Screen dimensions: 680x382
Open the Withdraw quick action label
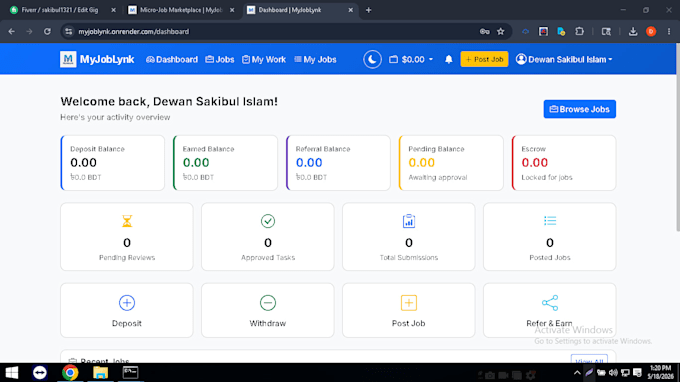(x=268, y=323)
